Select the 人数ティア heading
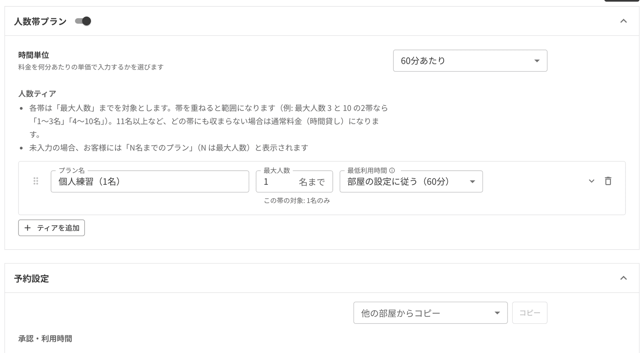Image resolution: width=644 pixels, height=353 pixels. click(x=37, y=93)
